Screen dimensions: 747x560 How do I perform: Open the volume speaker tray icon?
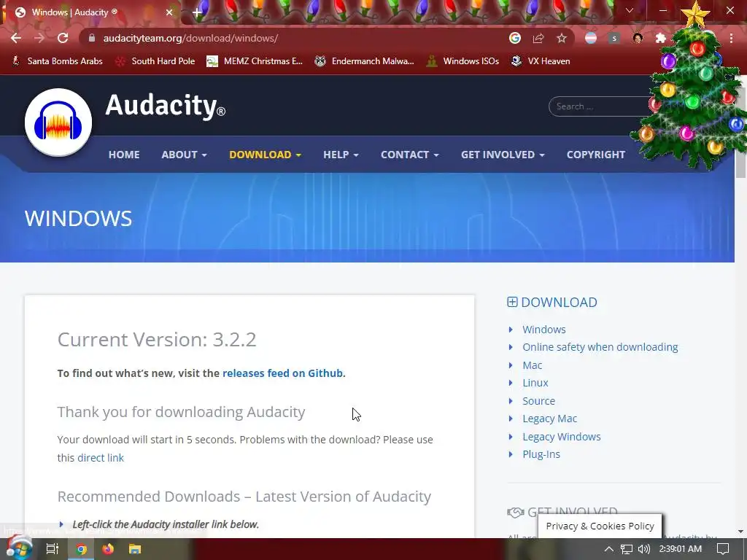pos(643,549)
